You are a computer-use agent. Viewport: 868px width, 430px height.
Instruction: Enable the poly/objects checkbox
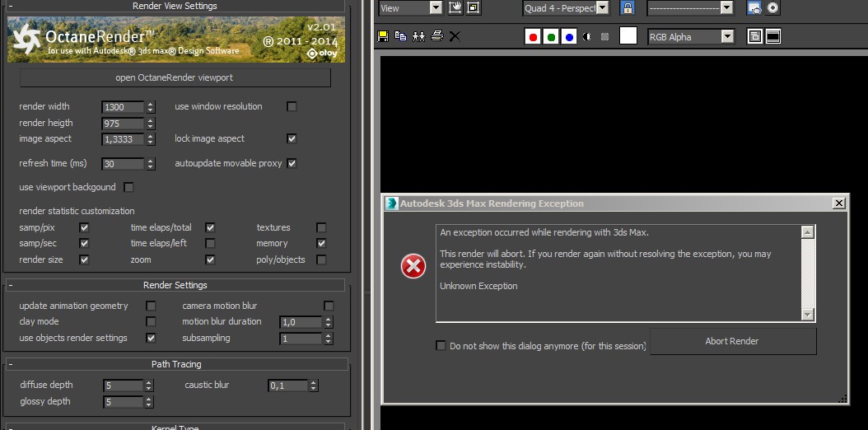point(321,259)
